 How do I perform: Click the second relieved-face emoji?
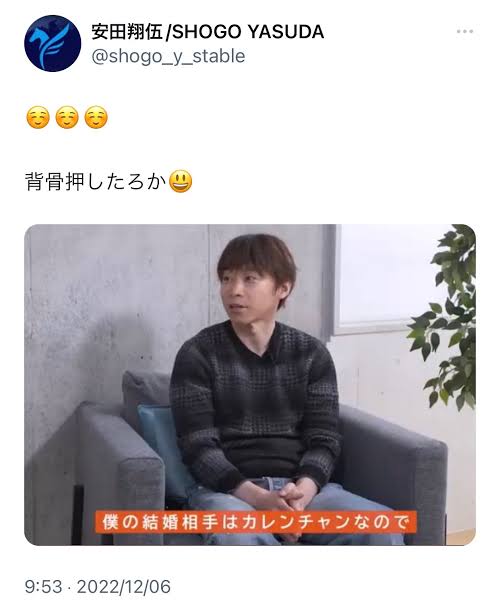(x=67, y=117)
